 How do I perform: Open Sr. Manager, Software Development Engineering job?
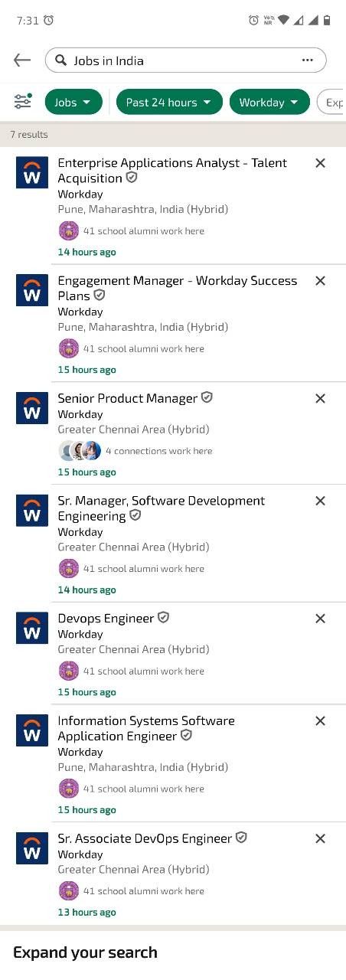pyautogui.click(x=162, y=508)
